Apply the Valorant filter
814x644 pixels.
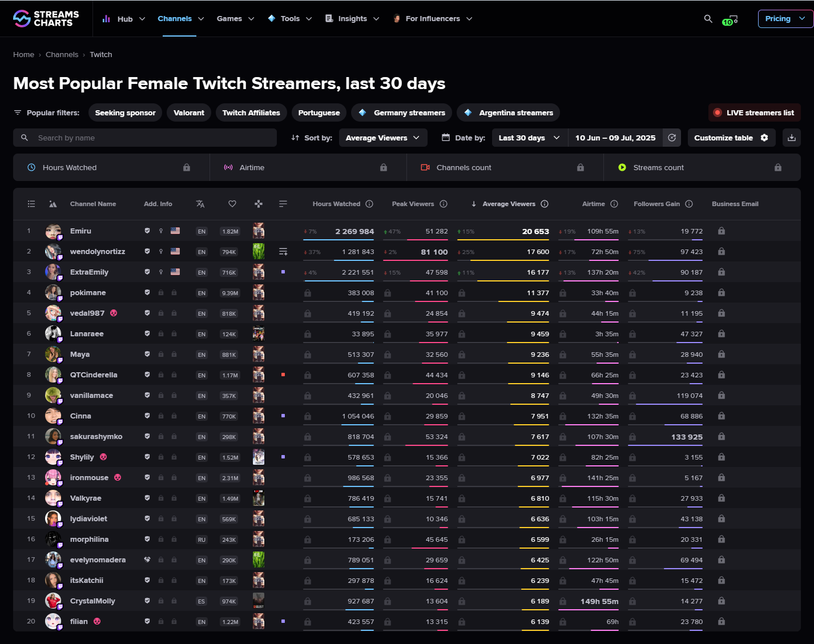click(189, 112)
